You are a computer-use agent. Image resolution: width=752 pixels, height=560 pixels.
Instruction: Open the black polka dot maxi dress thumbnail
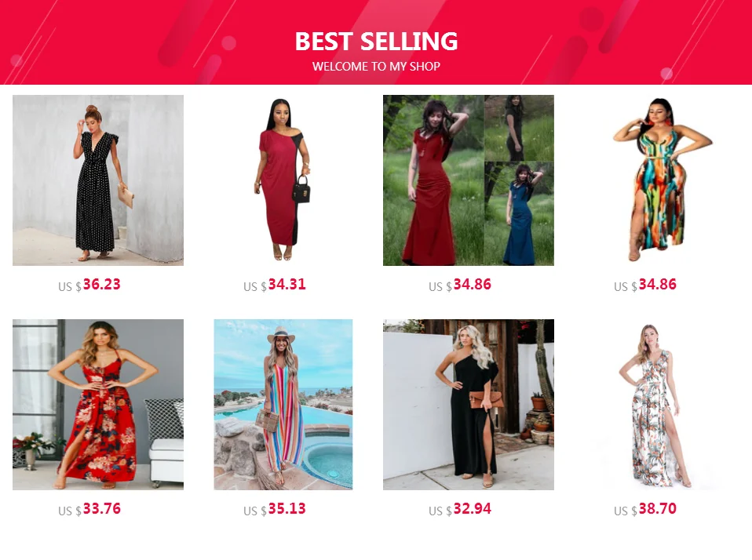tap(98, 180)
